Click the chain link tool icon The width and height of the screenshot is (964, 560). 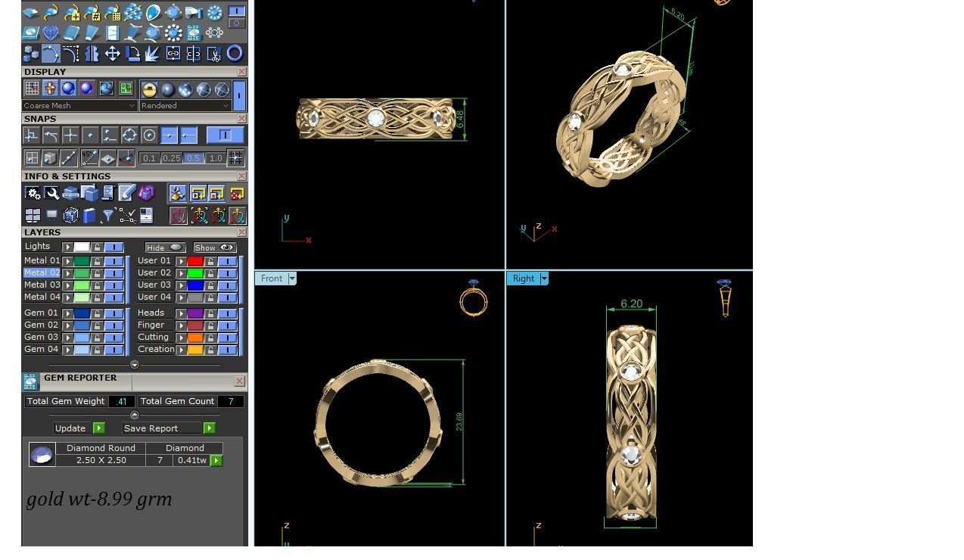pyautogui.click(x=172, y=53)
